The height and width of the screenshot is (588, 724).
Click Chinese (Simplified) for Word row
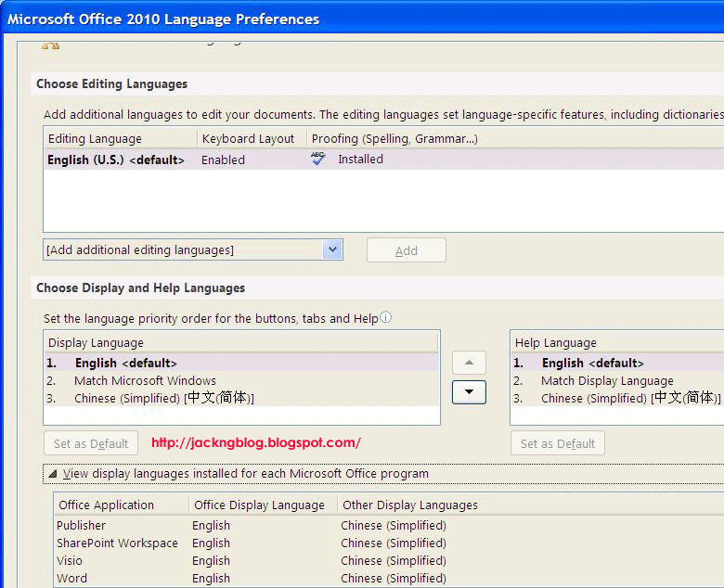pyautogui.click(x=394, y=578)
